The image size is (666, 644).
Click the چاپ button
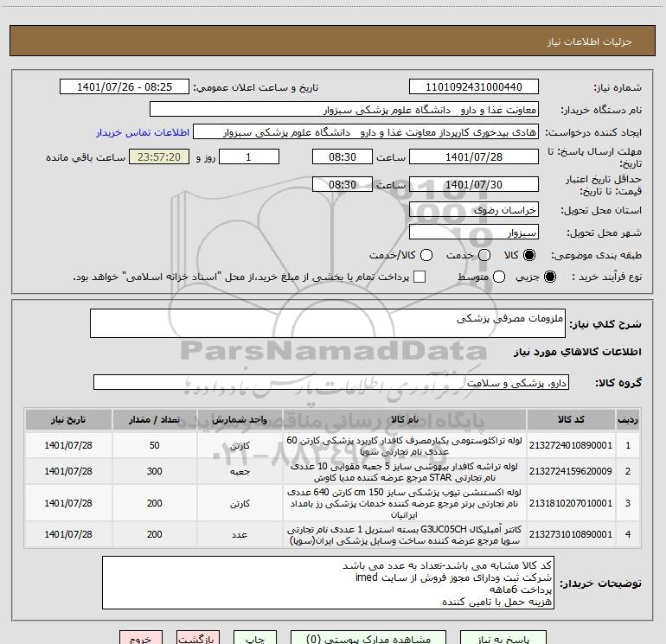click(x=255, y=637)
